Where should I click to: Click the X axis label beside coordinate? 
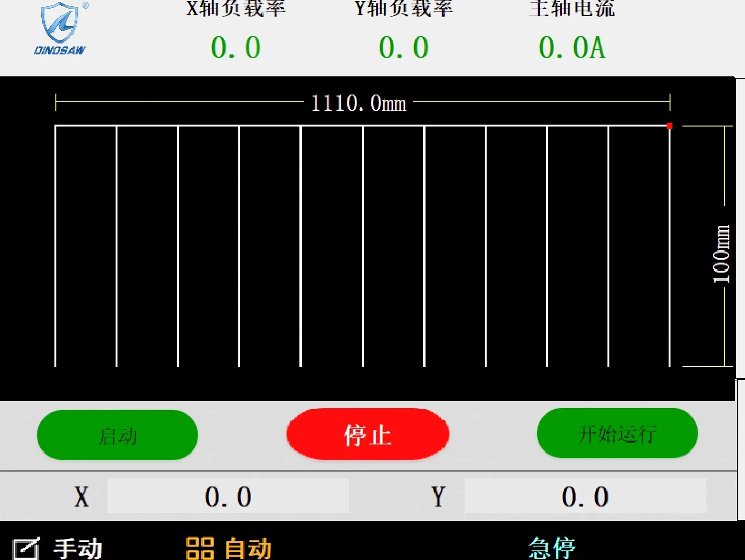(82, 497)
